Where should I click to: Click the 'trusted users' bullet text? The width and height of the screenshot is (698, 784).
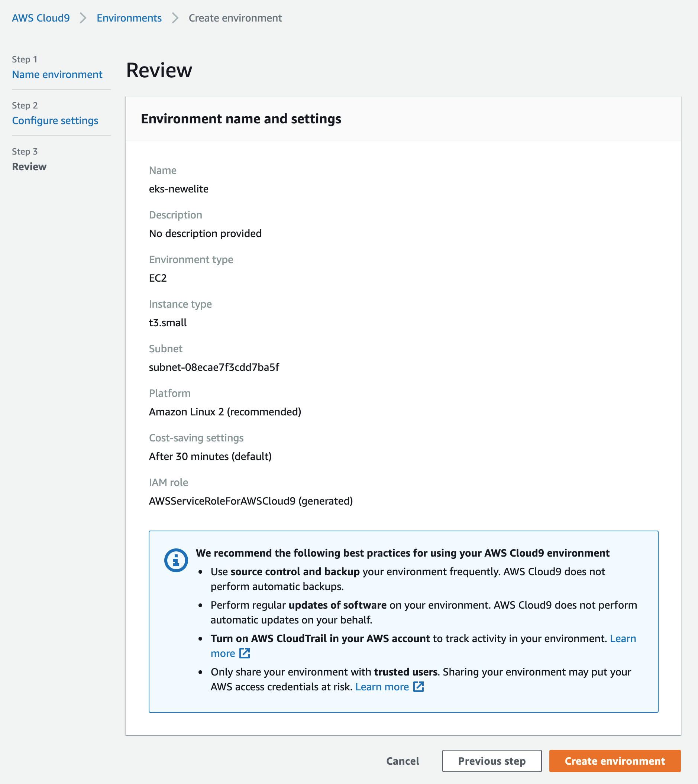tap(421, 679)
